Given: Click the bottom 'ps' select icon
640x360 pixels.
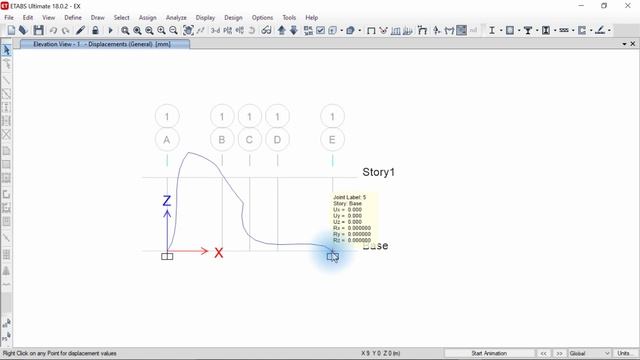Looking at the screenshot, I should (6, 336).
